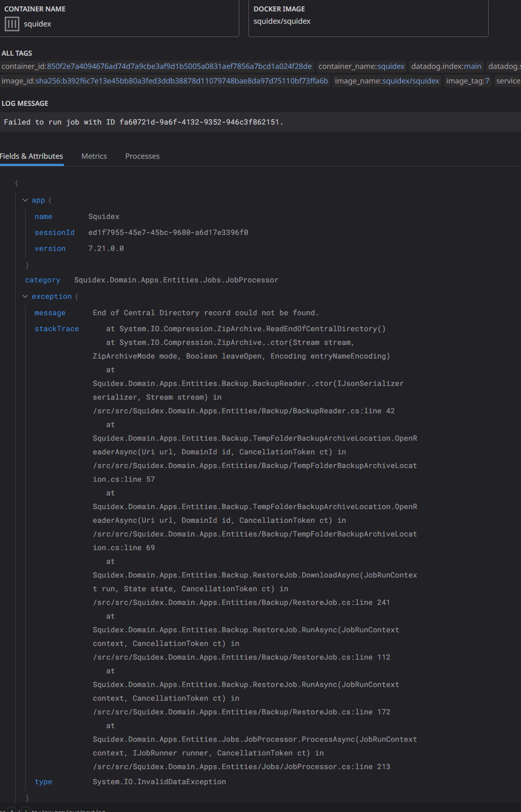Viewport: 521px width, 812px height.
Task: Click the RestoreJob.cs:line 112 path
Action: pos(242,657)
